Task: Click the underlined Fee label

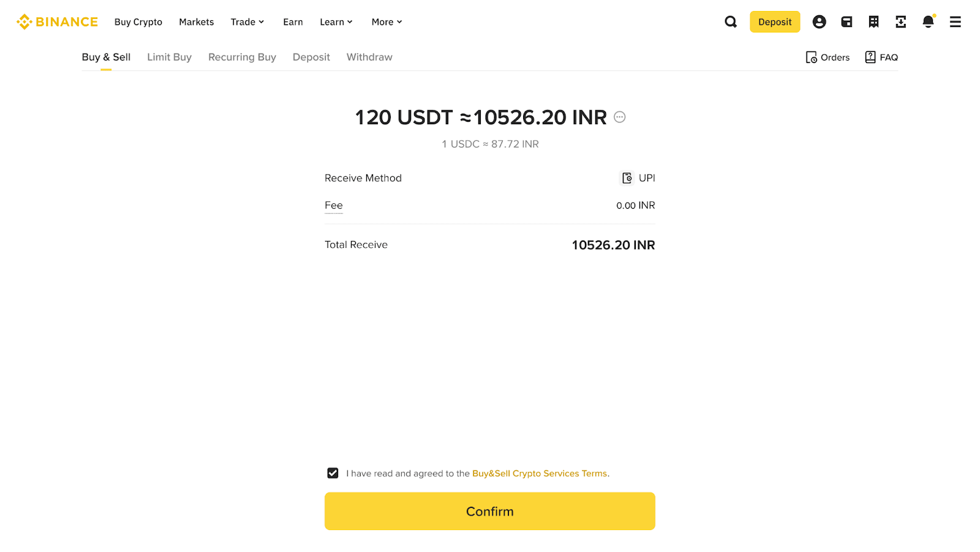Action: [334, 206]
